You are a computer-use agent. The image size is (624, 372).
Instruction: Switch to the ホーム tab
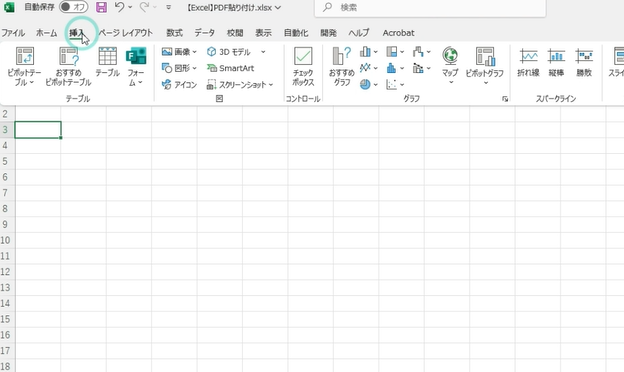coord(47,33)
